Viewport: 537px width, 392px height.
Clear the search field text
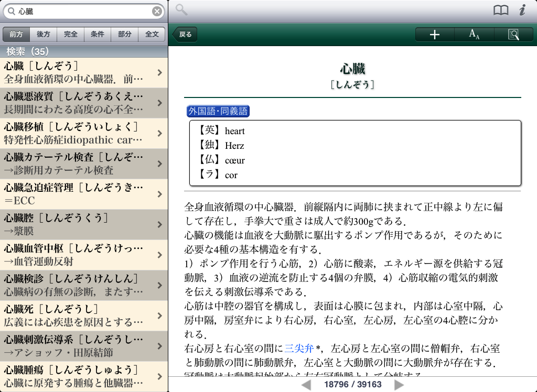pos(157,11)
